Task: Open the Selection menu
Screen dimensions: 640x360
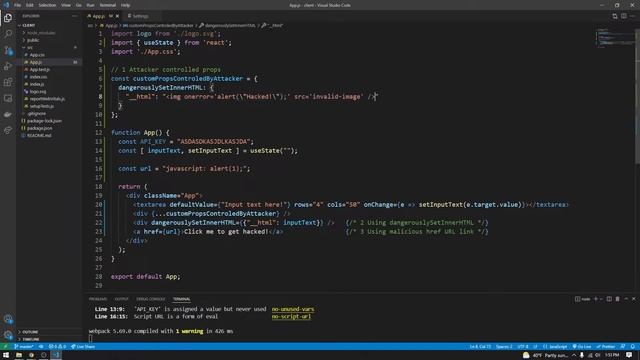Action: coord(47,5)
